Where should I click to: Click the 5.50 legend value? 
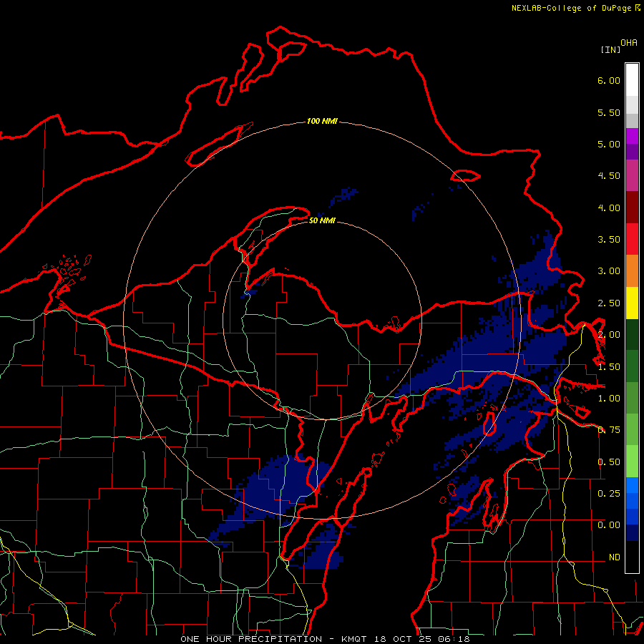(x=609, y=112)
